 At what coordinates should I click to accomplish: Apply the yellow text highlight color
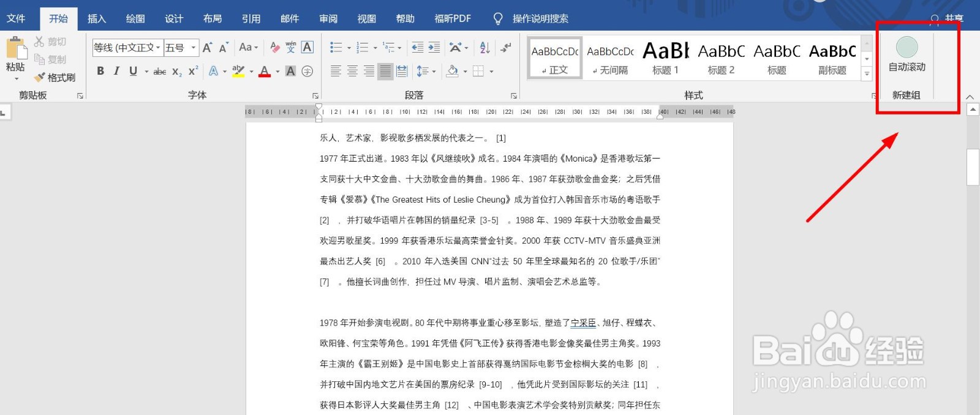[238, 72]
